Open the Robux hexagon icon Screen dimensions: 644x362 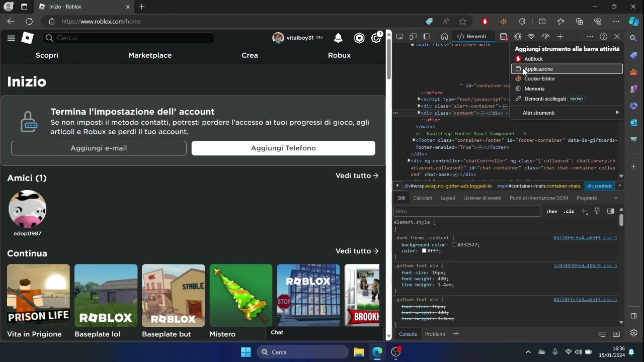[x=359, y=38]
